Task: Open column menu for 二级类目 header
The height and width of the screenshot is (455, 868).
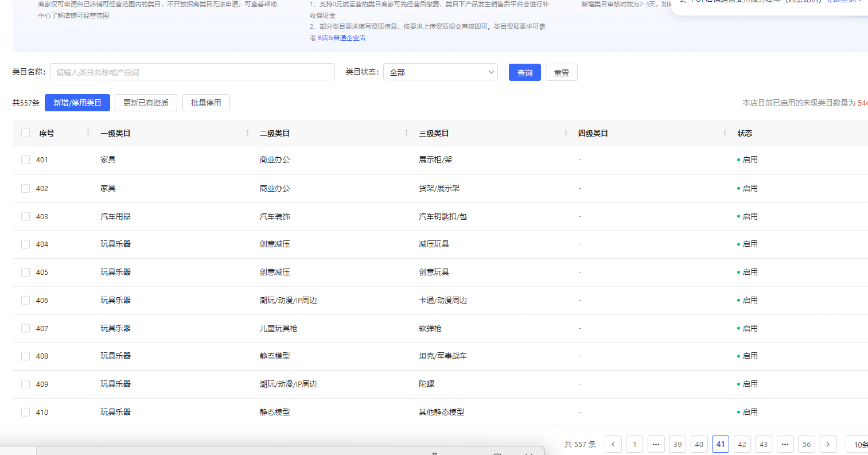Action: (406, 133)
